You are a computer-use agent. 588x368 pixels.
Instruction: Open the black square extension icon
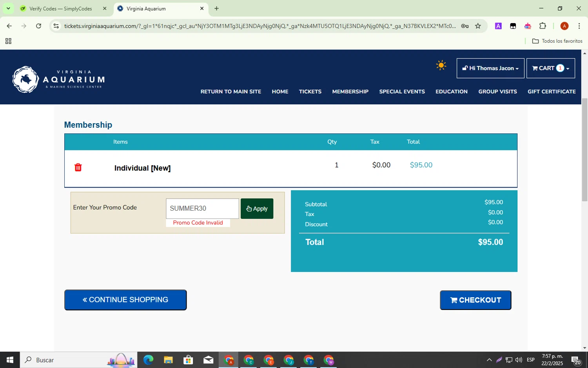[513, 26]
